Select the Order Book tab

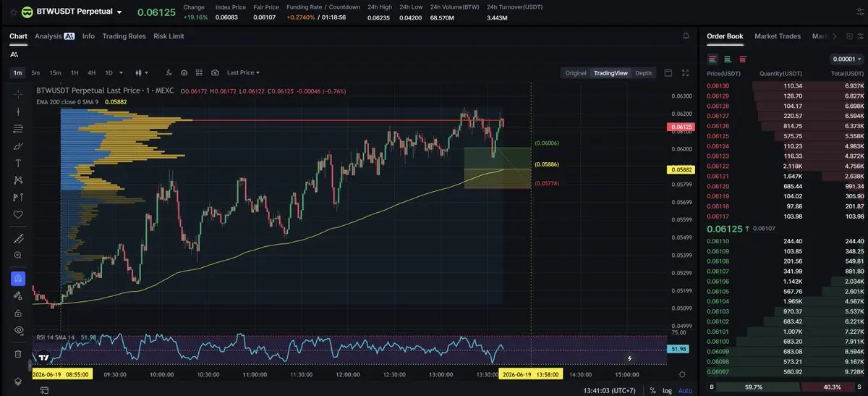(x=725, y=36)
